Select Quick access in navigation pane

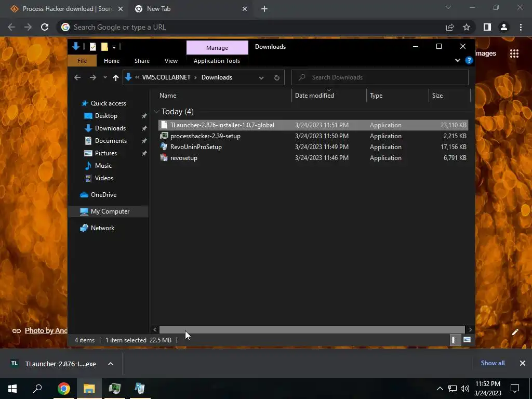click(x=108, y=103)
